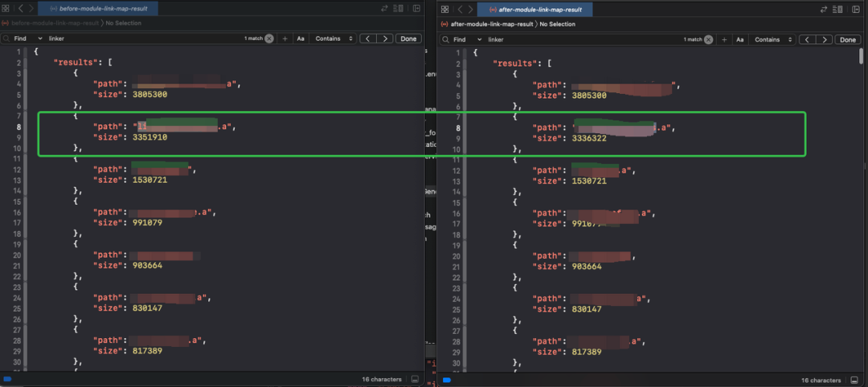Screen dimensions: 868x387
Task: Click the linker search field in after window
Action: pyautogui.click(x=583, y=40)
